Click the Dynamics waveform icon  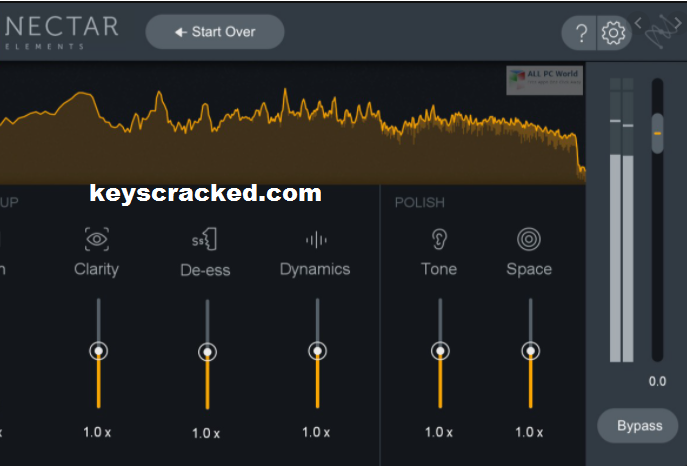[316, 240]
